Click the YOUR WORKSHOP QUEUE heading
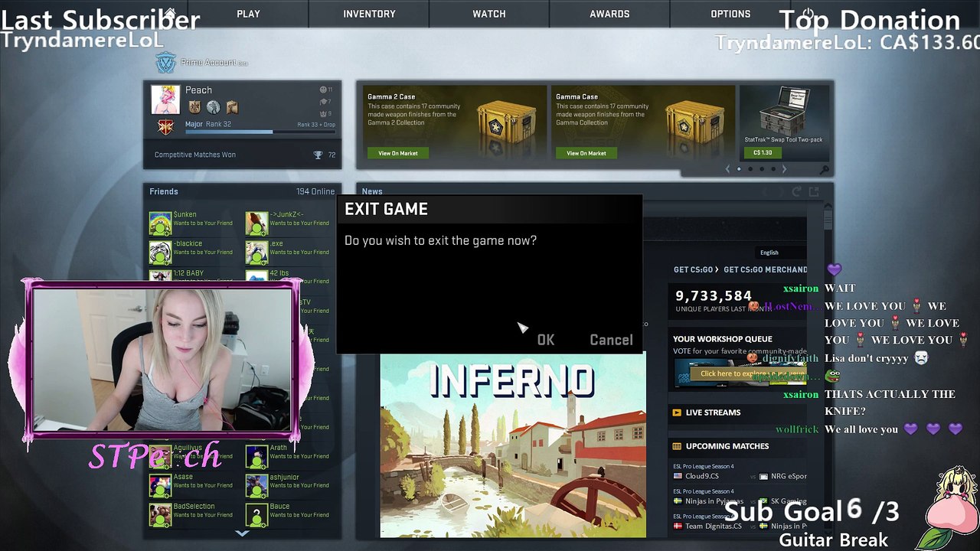This screenshot has height=551, width=980. click(723, 339)
